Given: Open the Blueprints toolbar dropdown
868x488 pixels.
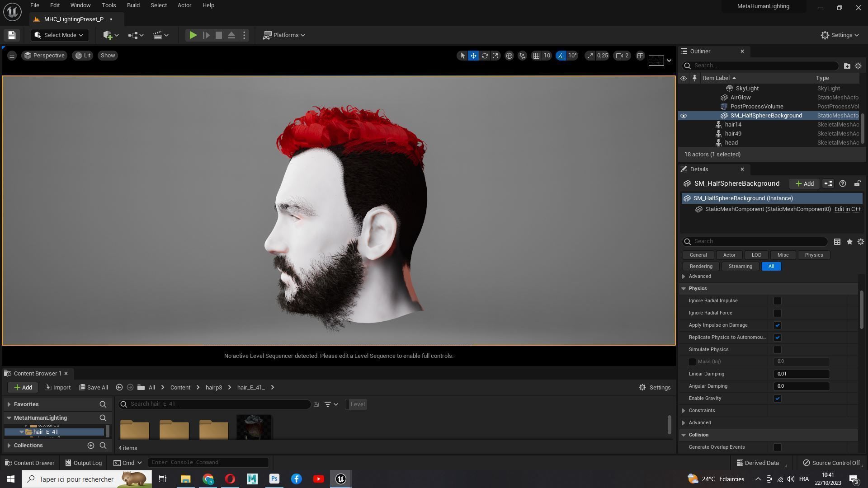Looking at the screenshot, I should click(x=136, y=35).
